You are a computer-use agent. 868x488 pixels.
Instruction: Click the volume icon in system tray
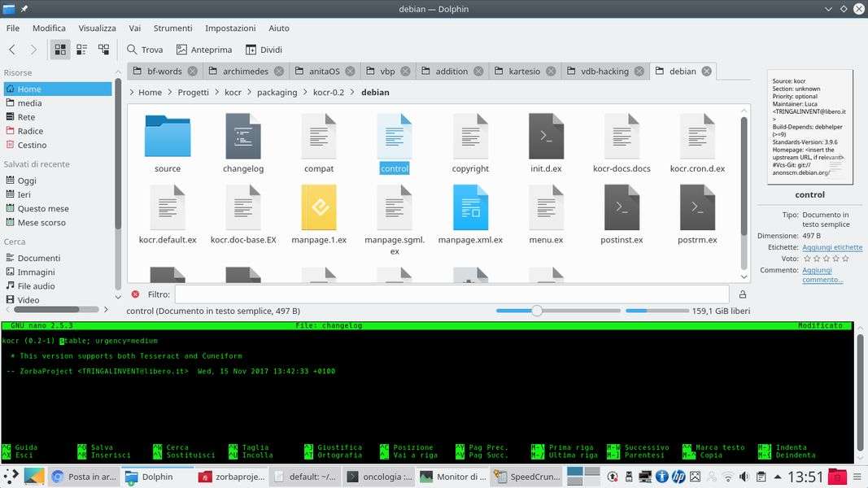[x=744, y=477]
